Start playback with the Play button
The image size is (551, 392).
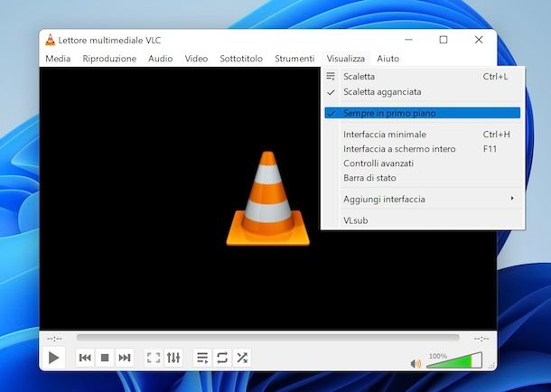point(54,358)
